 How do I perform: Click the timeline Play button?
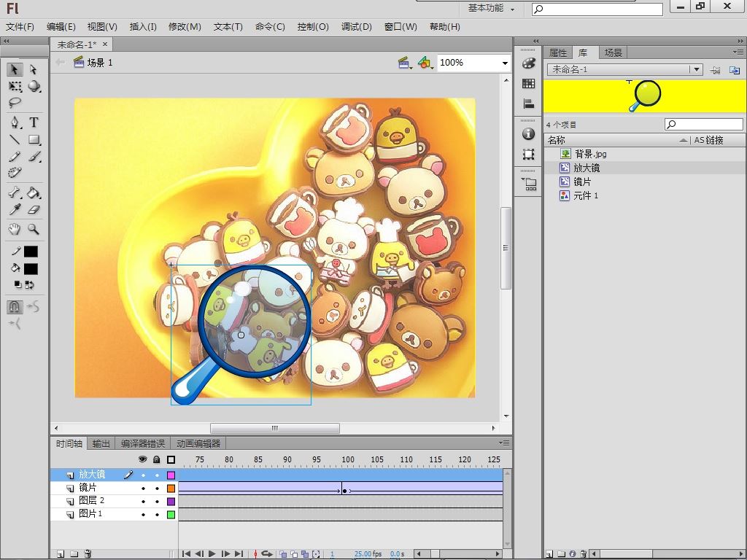[212, 554]
